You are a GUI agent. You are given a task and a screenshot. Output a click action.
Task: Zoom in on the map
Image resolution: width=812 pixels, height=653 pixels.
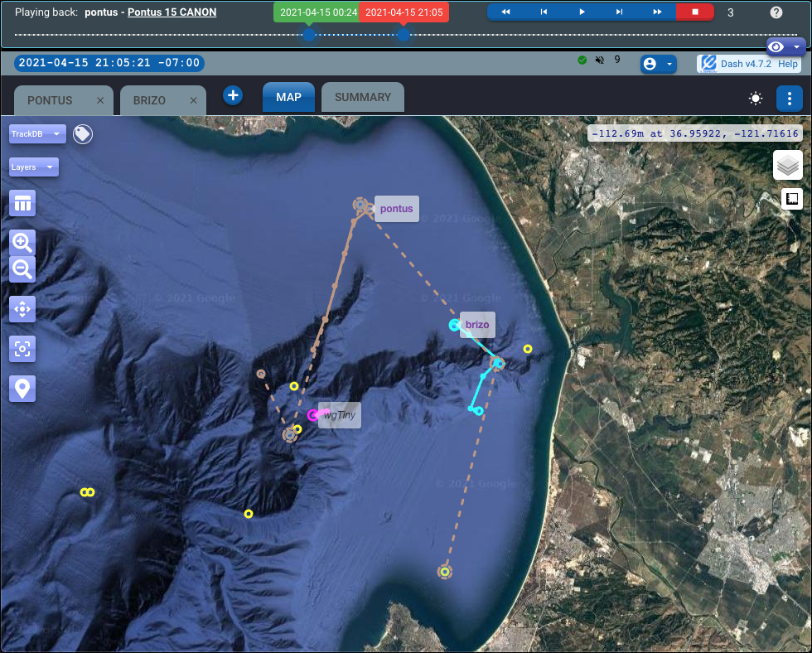click(22, 243)
